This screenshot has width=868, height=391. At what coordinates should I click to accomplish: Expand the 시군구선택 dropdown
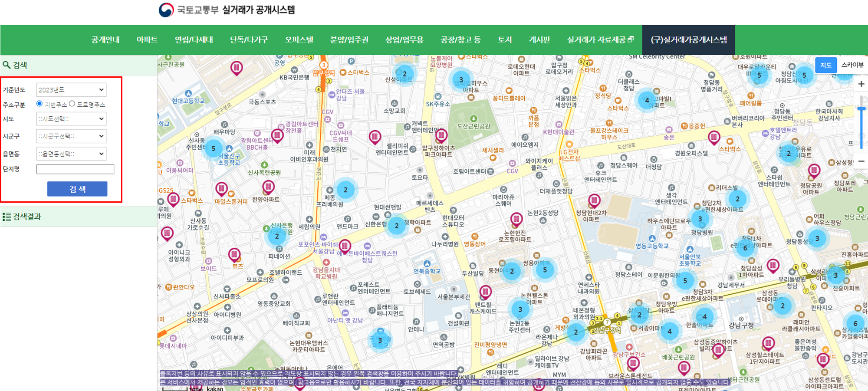(71, 136)
